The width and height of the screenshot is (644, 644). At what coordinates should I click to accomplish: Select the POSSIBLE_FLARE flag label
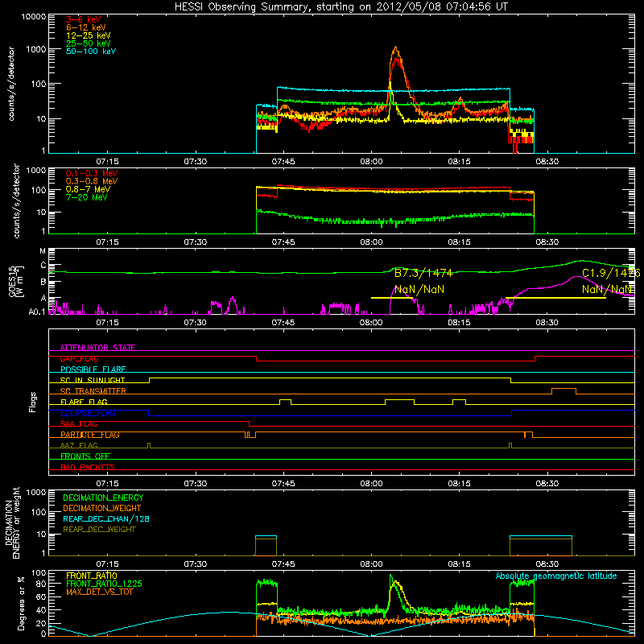(93, 369)
